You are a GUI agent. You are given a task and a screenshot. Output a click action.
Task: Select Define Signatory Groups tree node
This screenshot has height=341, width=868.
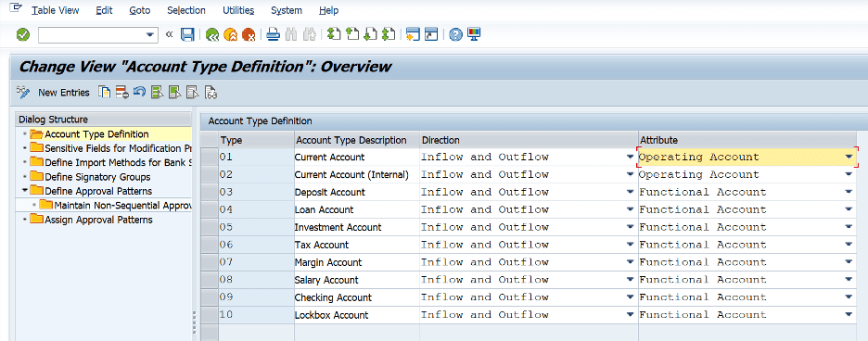tap(97, 177)
